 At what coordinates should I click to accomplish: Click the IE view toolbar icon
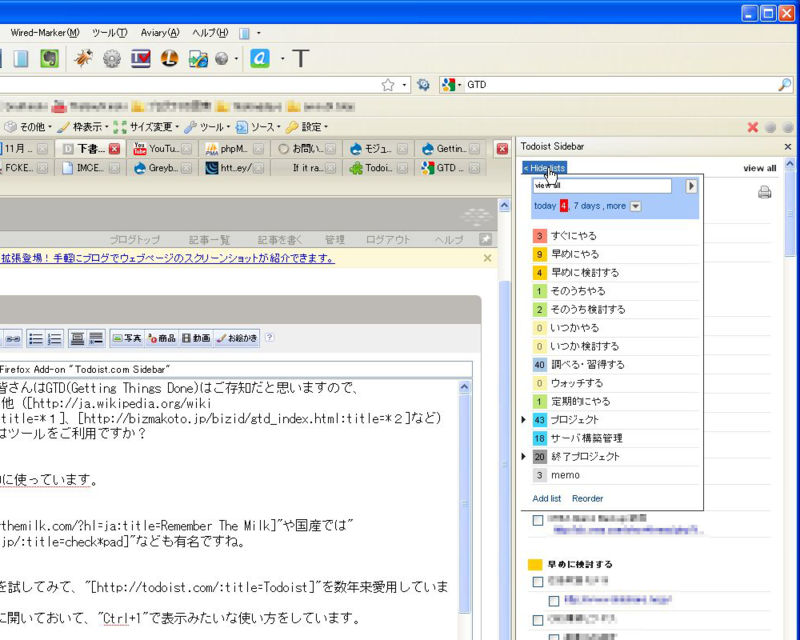198,59
